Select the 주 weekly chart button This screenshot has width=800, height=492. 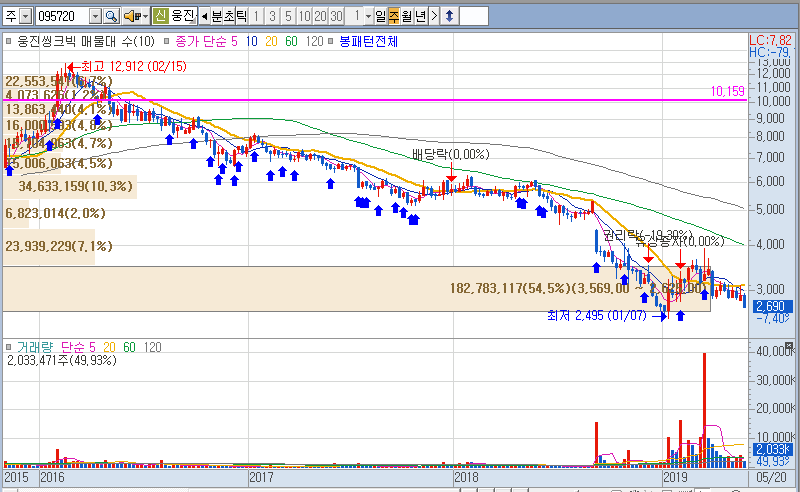point(394,16)
